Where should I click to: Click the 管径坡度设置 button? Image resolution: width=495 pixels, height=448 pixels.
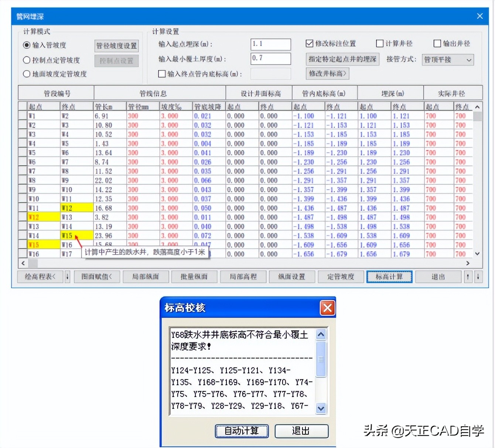pyautogui.click(x=116, y=45)
